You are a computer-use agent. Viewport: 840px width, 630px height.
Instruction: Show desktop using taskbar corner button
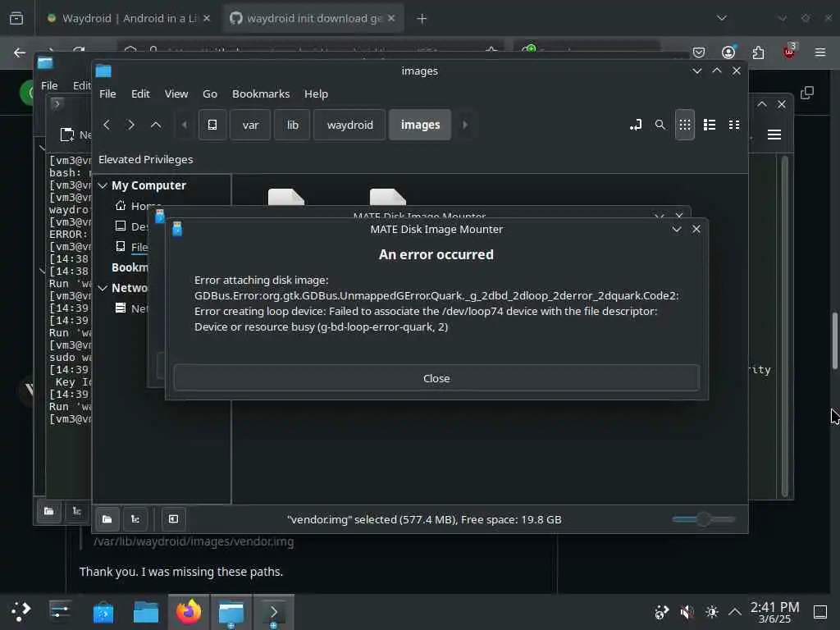820,612
